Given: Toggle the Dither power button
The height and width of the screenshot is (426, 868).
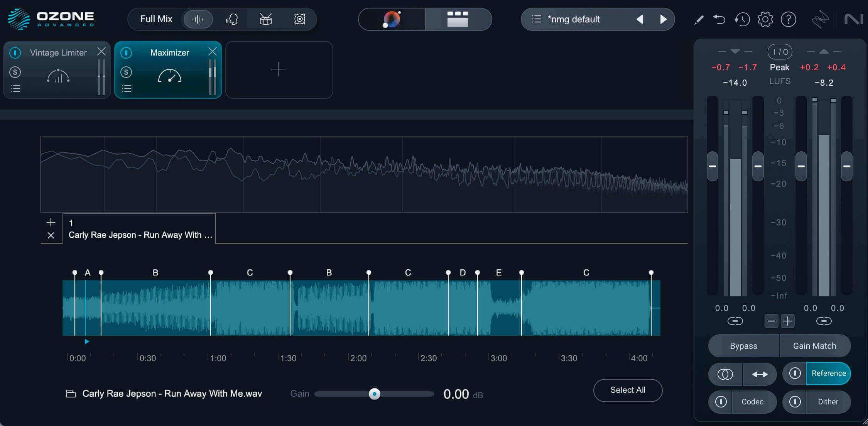Looking at the screenshot, I should point(795,402).
